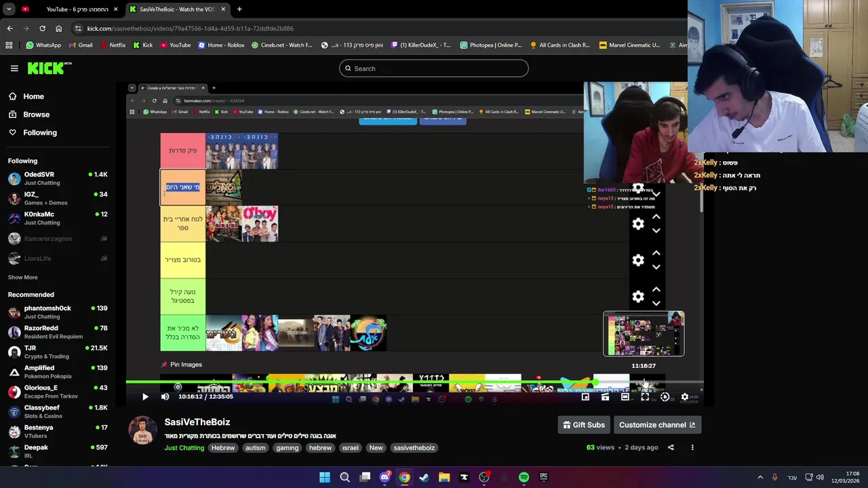Open recommended channel TJR

point(58,352)
